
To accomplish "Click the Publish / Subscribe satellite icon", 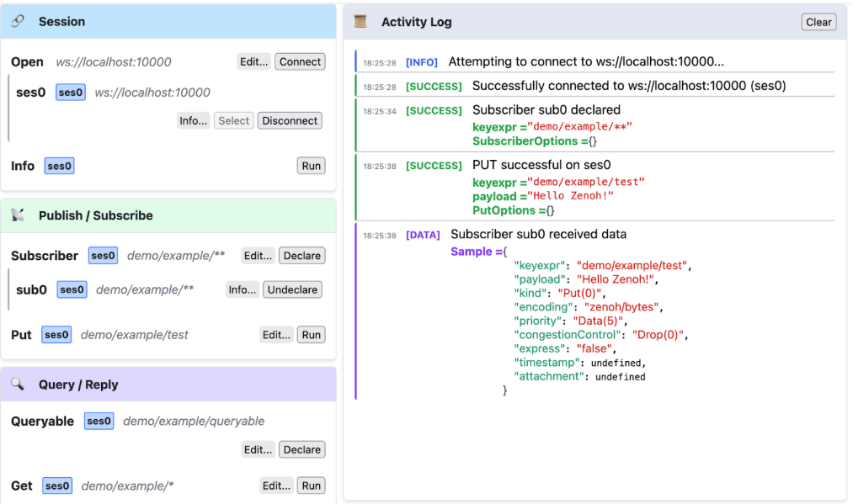I will [x=17, y=215].
